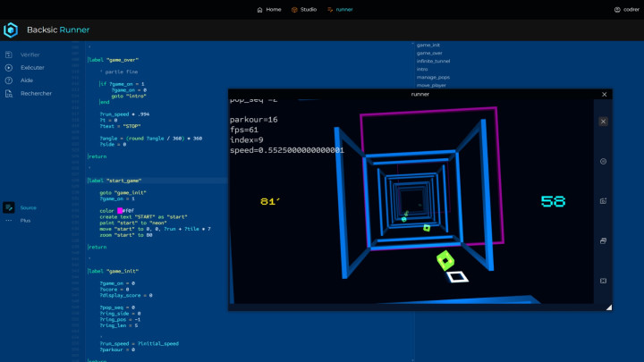Close the runner preview window
The height and width of the screenshot is (362, 644).
605,94
